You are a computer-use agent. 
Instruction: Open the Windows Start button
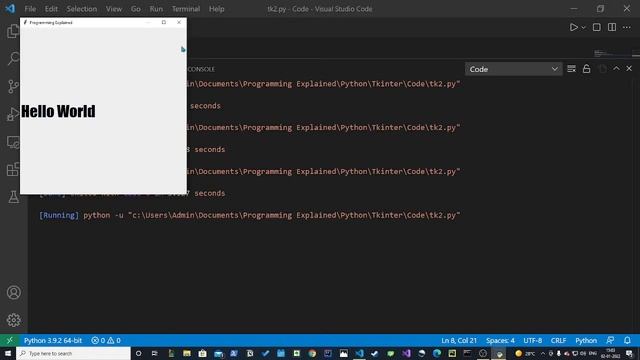pos(8,353)
